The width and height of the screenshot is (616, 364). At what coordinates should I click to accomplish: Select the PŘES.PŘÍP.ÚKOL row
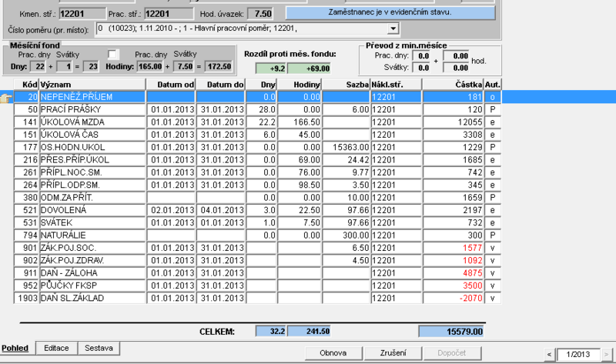click(x=257, y=160)
